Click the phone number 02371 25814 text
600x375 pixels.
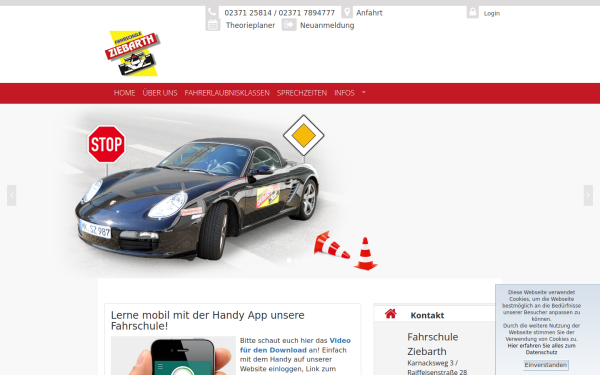tap(248, 13)
